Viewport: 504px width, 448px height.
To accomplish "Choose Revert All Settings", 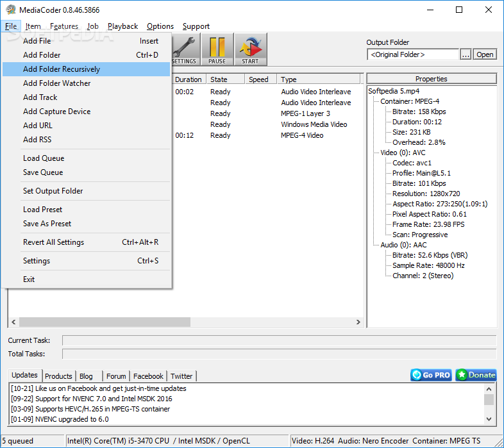I will (x=86, y=243).
